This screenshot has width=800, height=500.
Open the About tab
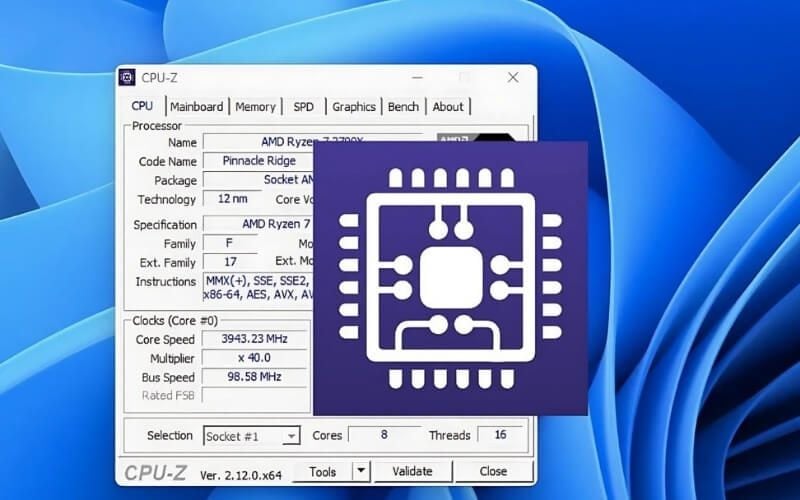tap(448, 107)
